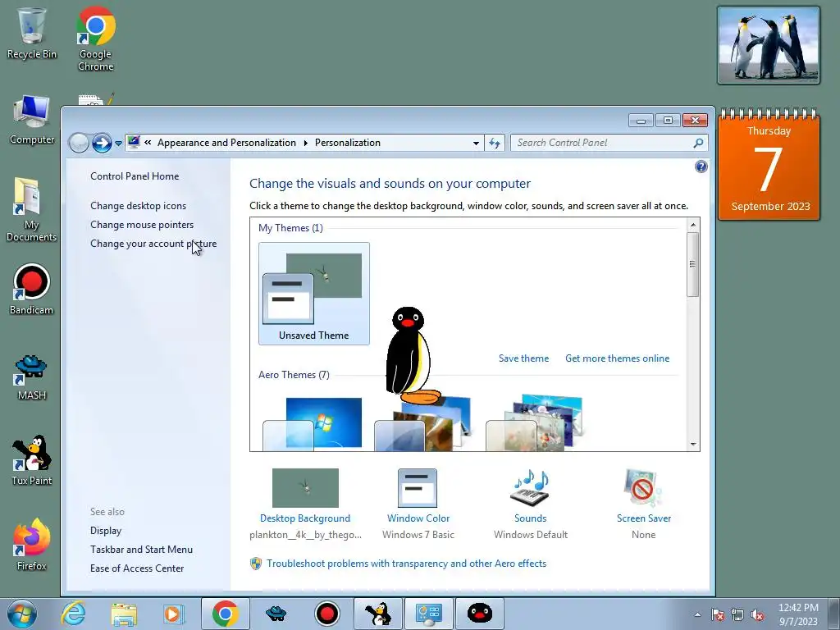Viewport: 840px width, 630px height.
Task: Open Taskbar and Start Menu link
Action: tap(141, 549)
